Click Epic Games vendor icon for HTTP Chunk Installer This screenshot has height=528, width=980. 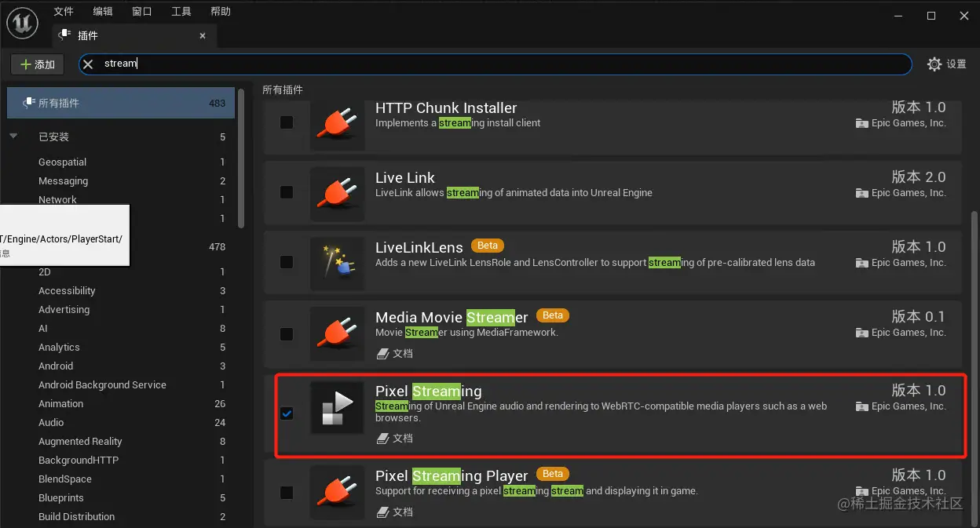tap(861, 123)
